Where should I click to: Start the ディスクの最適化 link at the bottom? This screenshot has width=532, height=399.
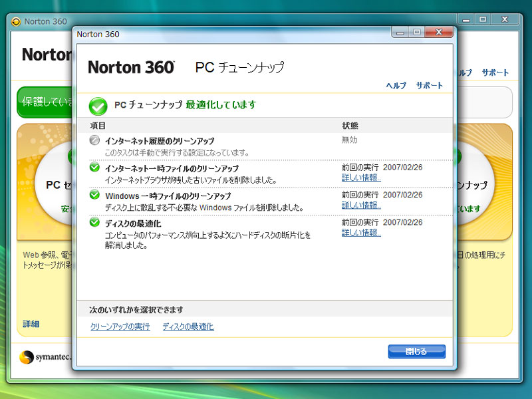188,327
